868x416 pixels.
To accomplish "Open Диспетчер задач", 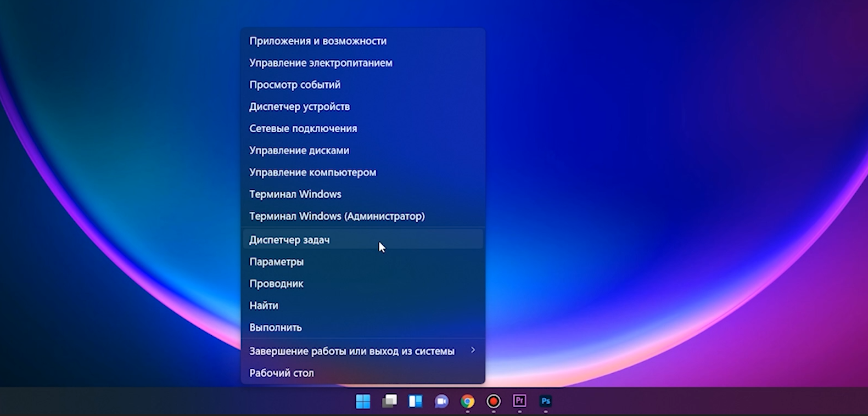I will (363, 240).
